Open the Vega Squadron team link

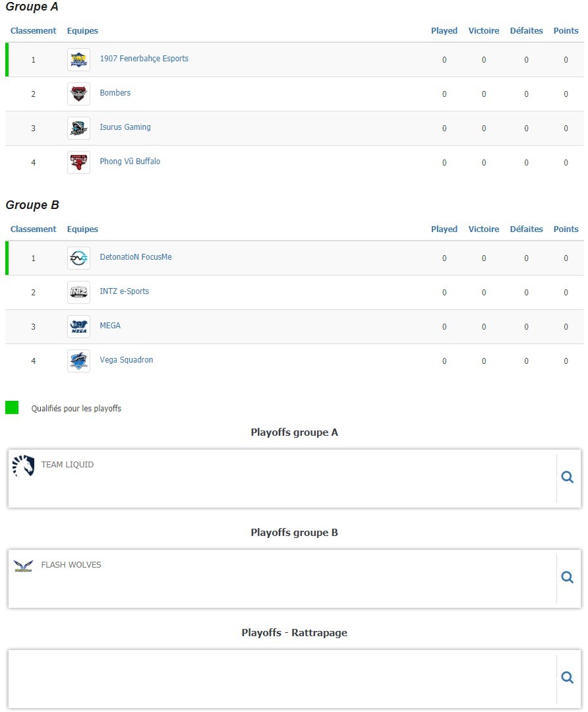pos(126,360)
